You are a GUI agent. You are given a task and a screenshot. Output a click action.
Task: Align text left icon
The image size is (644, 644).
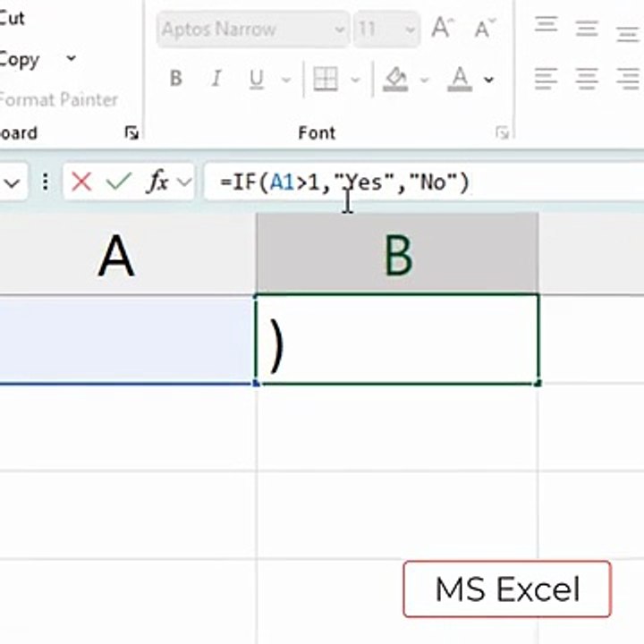coord(546,79)
